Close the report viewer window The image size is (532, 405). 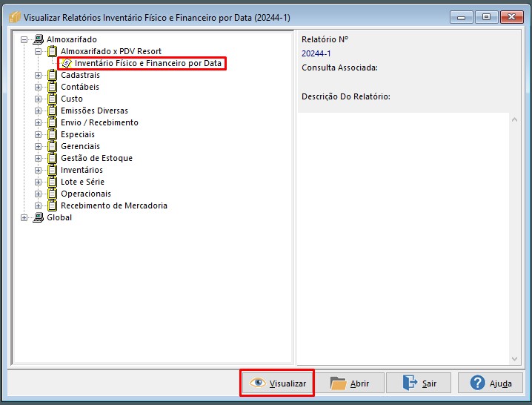point(512,16)
